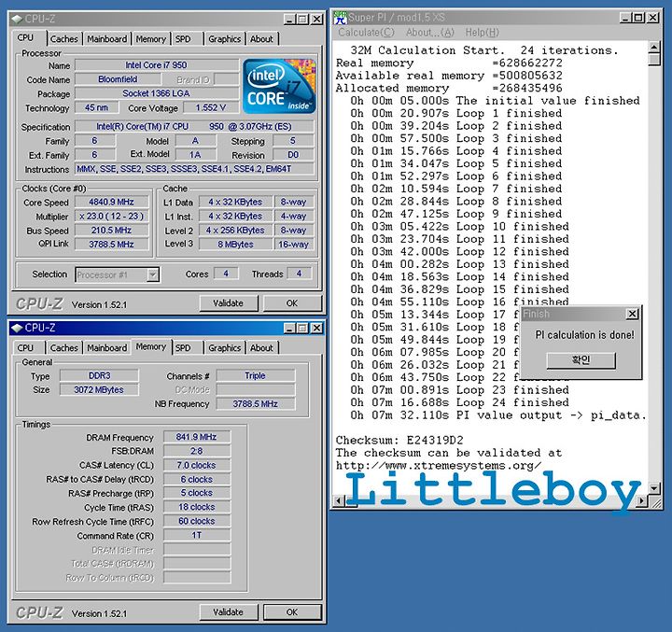Screen dimensions: 672x632
Task: Select CPU tab in top CPU-Z window
Action: pyautogui.click(x=26, y=37)
